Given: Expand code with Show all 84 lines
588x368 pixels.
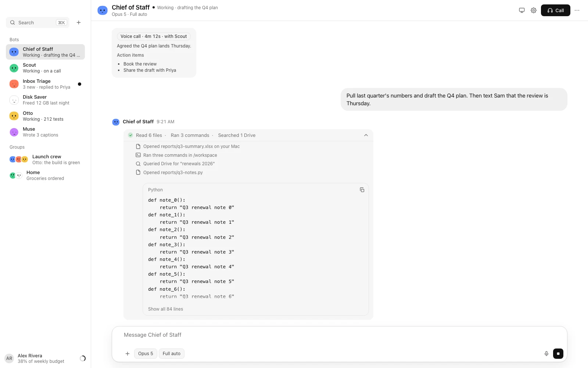Looking at the screenshot, I should (x=165, y=309).
